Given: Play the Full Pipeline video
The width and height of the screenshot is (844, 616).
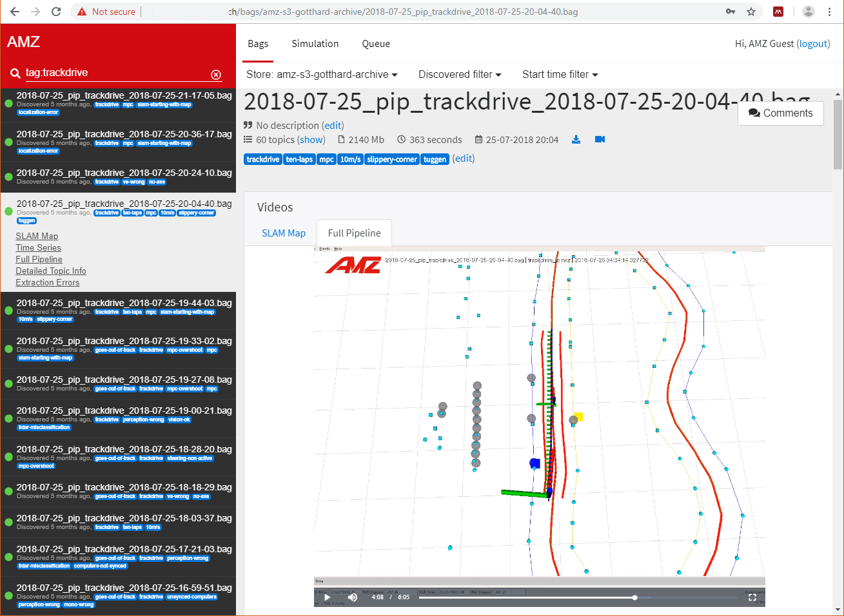Looking at the screenshot, I should point(327,597).
